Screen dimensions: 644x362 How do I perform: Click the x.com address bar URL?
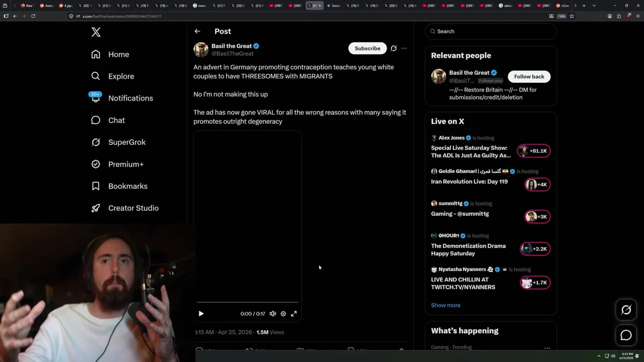[x=122, y=16]
